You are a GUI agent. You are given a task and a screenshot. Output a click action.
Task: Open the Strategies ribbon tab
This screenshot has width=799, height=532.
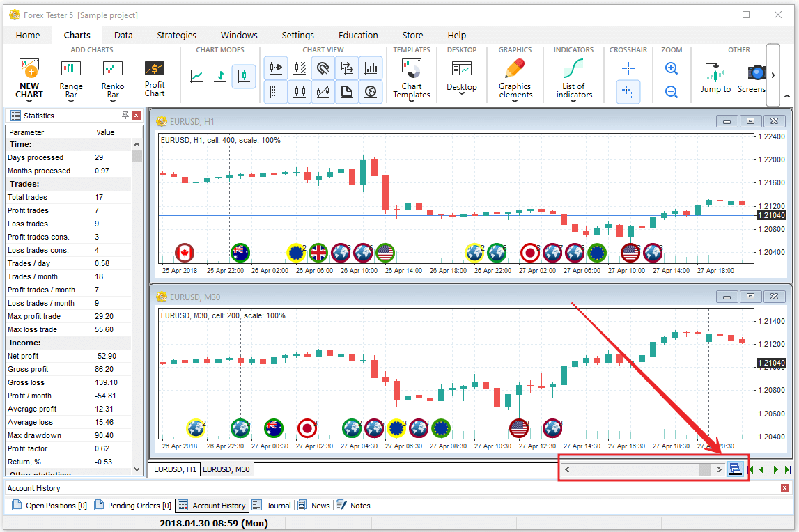176,35
